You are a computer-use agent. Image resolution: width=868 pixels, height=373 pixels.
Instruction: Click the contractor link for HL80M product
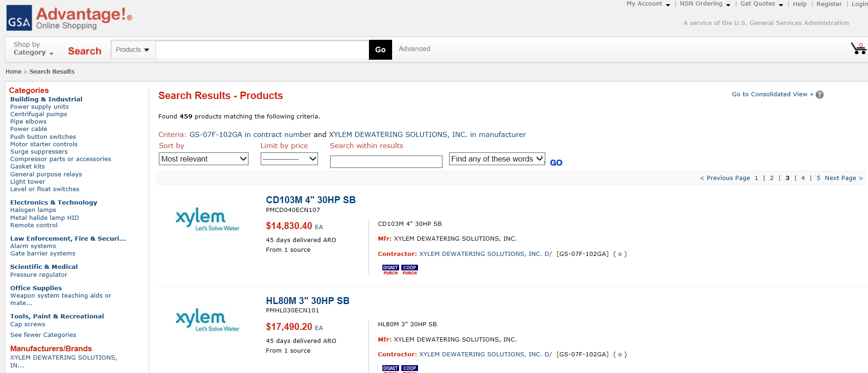click(x=485, y=354)
